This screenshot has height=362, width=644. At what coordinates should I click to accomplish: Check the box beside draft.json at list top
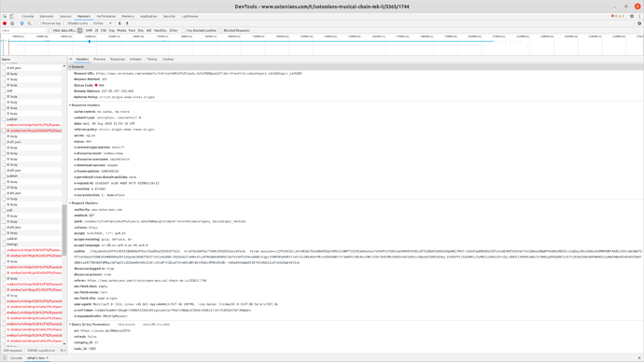click(x=4, y=68)
